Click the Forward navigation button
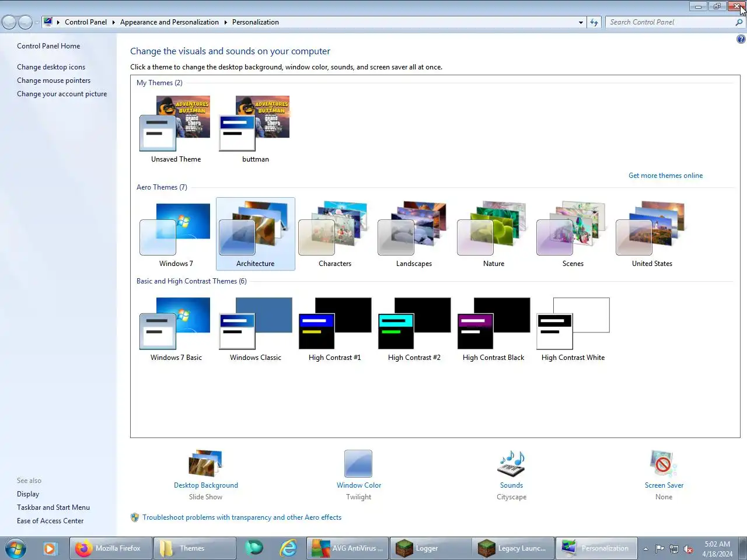The image size is (747, 560). tap(25, 22)
